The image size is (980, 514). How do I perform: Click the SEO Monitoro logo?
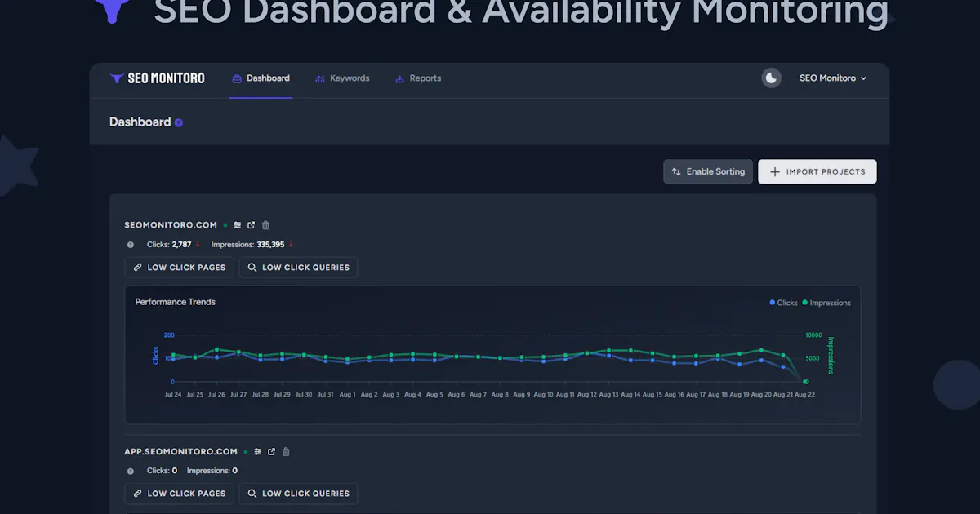pos(158,78)
